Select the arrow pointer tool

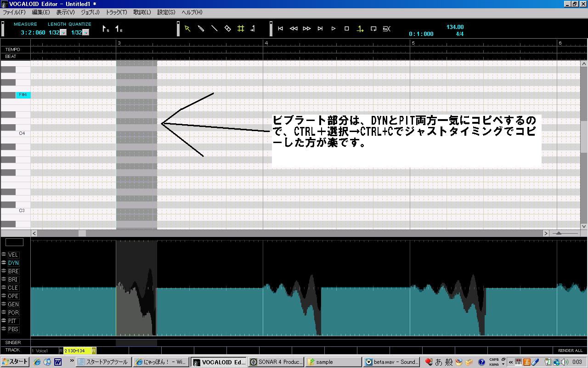[187, 29]
